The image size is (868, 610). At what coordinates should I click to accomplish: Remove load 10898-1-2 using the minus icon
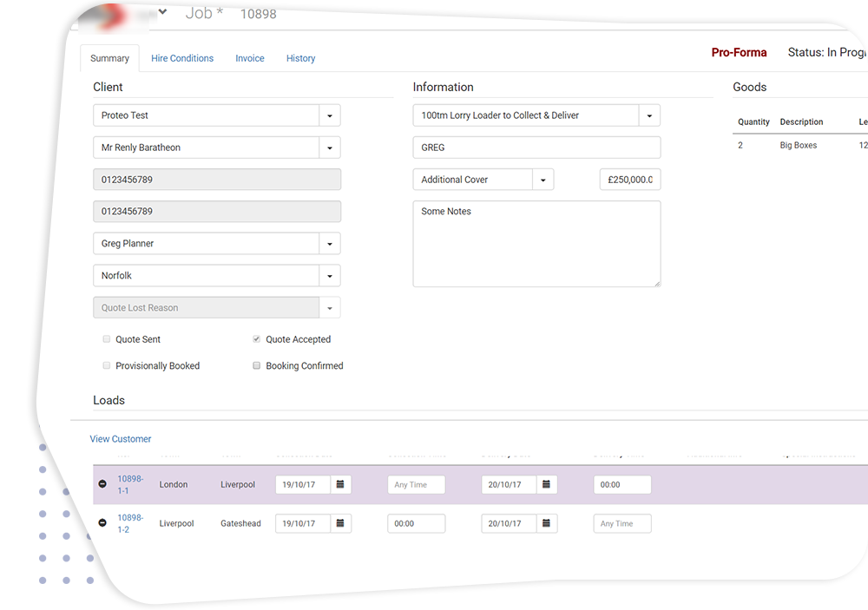pos(104,522)
